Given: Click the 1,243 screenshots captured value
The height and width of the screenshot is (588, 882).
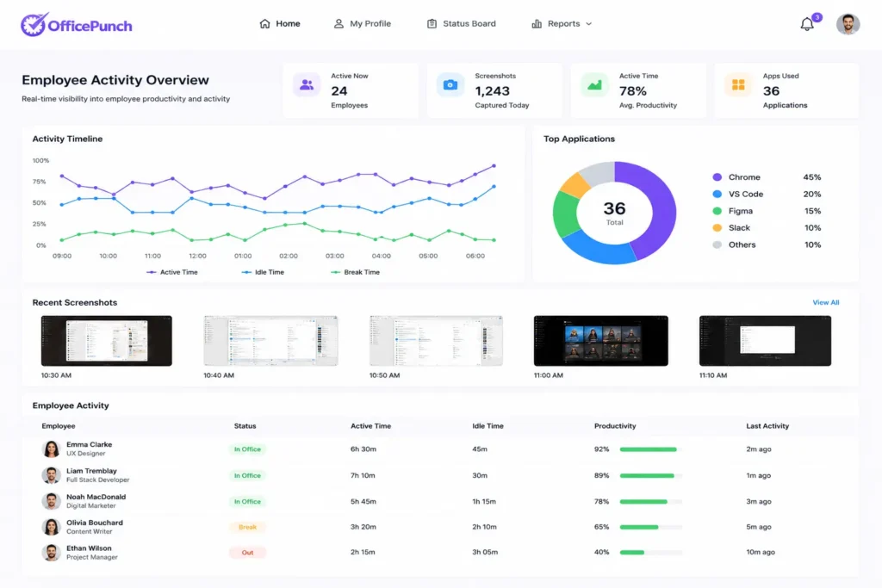Looking at the screenshot, I should click(x=492, y=91).
